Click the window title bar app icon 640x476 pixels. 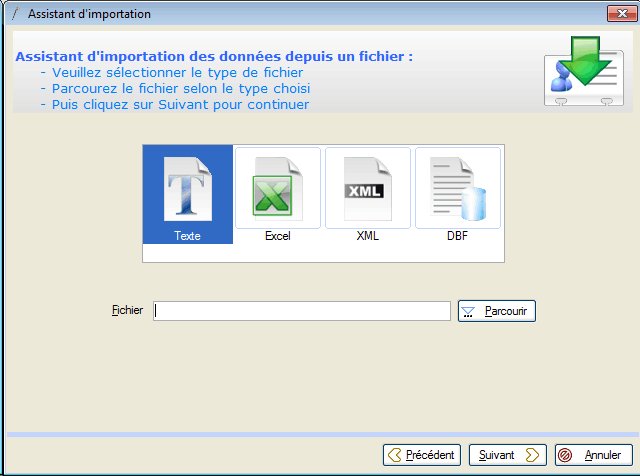coord(16,13)
